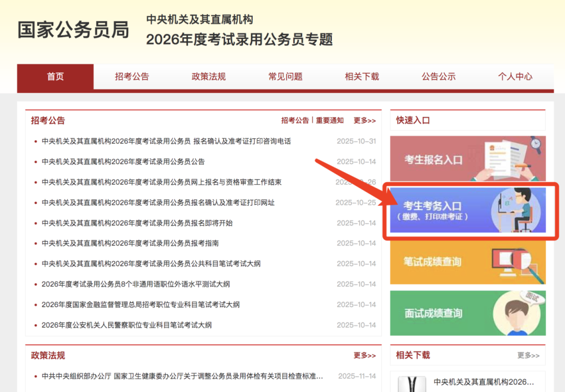This screenshot has height=392, width=565.
Task: Open the 公务员报考指南 announcement link
Action: pos(130,243)
